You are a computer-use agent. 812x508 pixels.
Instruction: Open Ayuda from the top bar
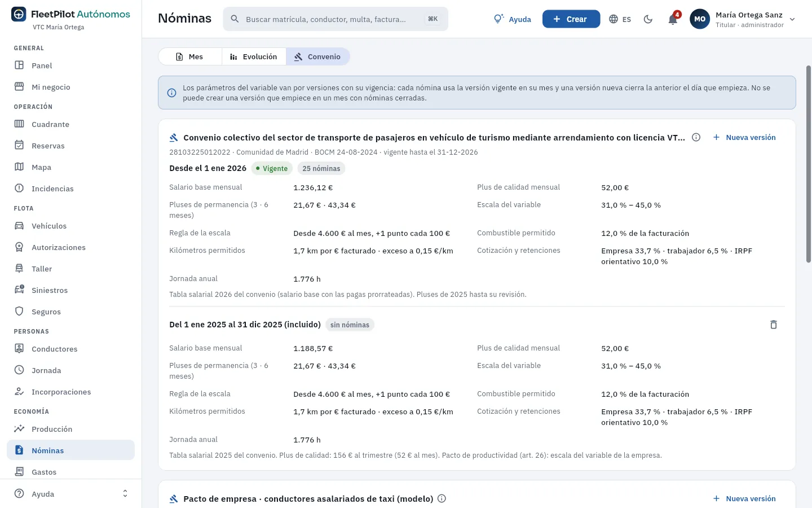(x=512, y=19)
